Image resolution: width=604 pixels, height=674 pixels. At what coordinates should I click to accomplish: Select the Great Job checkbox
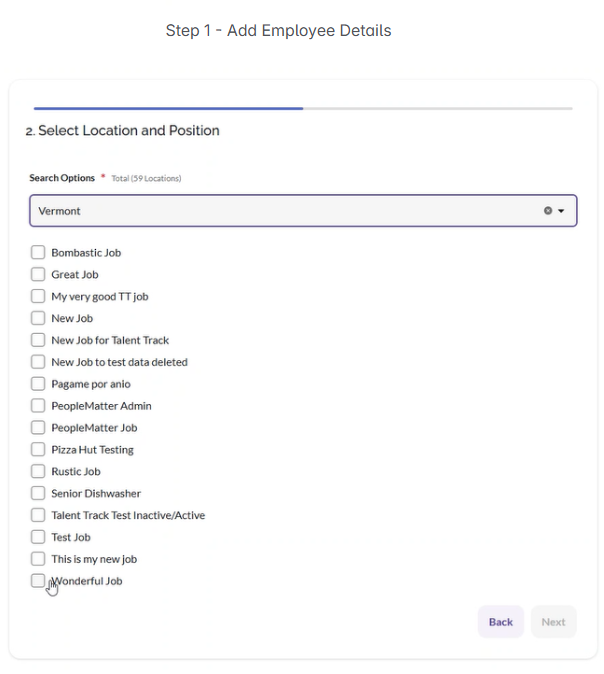point(38,275)
